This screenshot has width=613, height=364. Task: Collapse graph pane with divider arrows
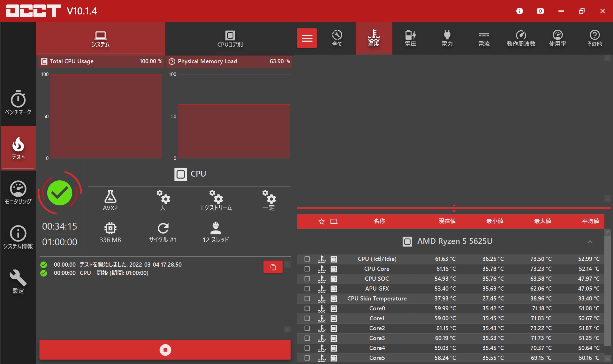[x=454, y=208]
